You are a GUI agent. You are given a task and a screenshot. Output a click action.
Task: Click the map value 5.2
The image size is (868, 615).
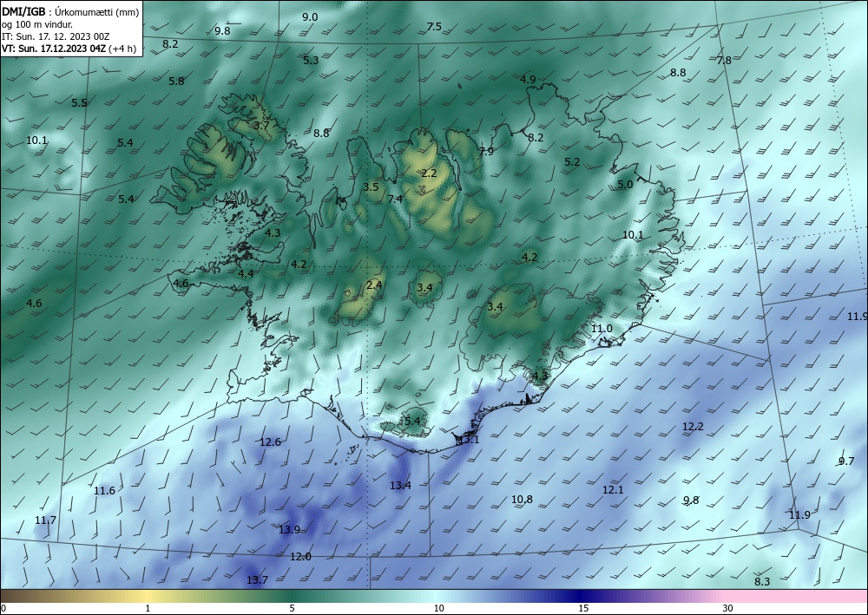coord(572,162)
